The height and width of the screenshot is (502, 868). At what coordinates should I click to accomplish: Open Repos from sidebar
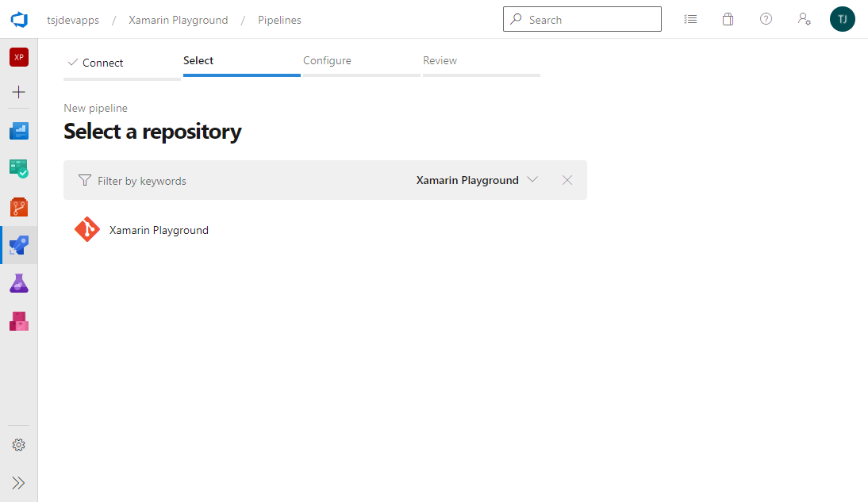19,207
